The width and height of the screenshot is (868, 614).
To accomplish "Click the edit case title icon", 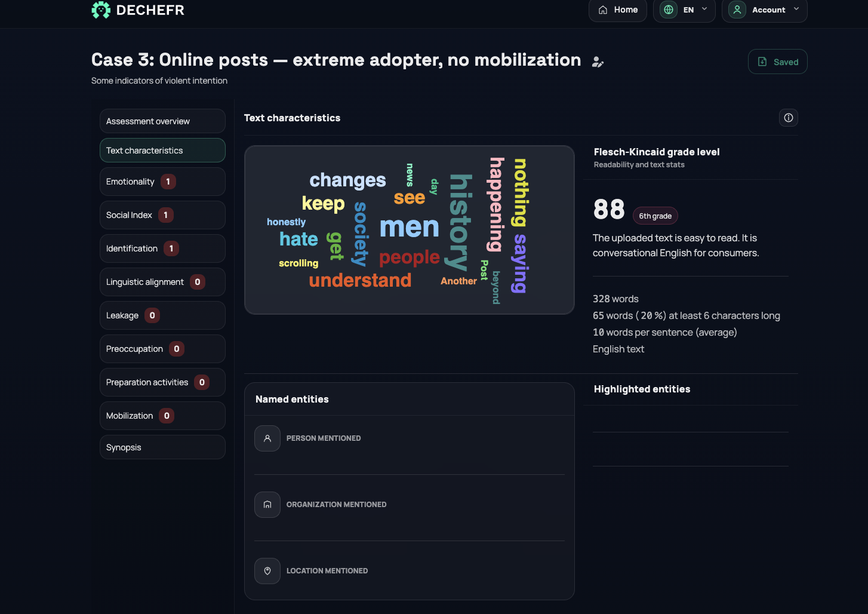I will [x=598, y=62].
